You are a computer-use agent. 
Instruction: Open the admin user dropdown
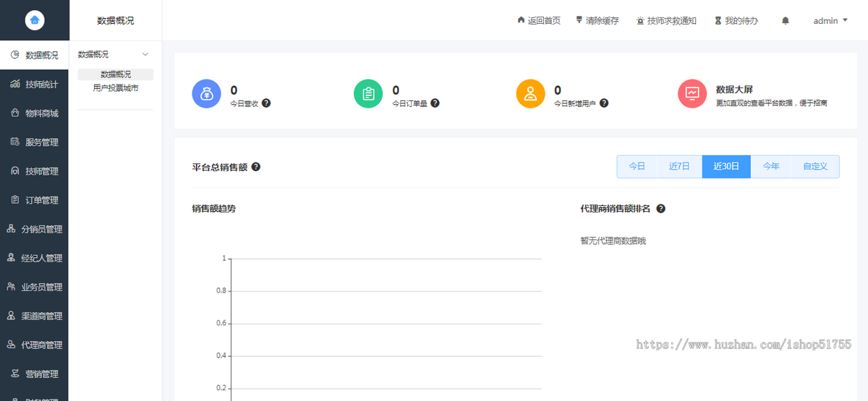pyautogui.click(x=830, y=20)
